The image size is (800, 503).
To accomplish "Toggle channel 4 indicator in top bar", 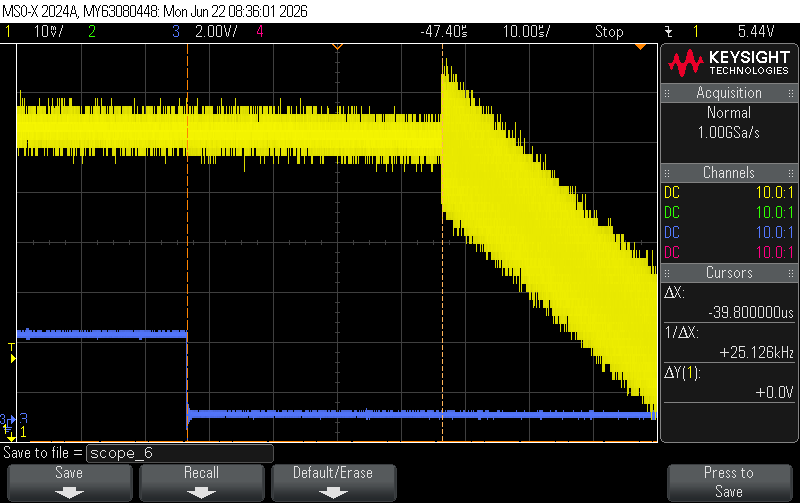I will point(260,32).
